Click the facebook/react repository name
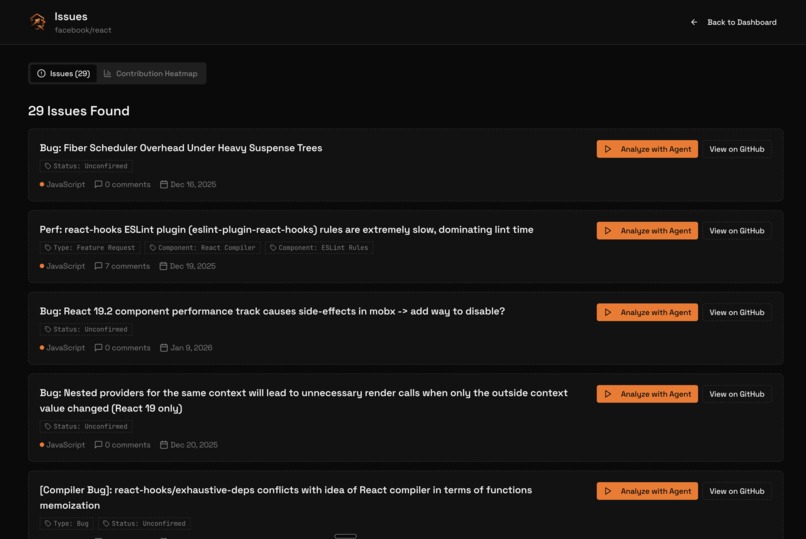Image resolution: width=806 pixels, height=539 pixels. tap(83, 30)
